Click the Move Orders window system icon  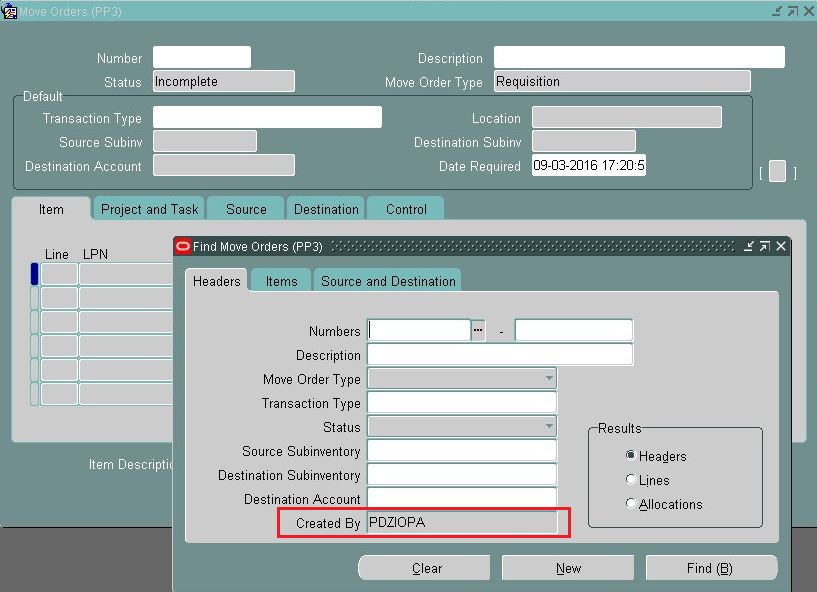point(10,10)
